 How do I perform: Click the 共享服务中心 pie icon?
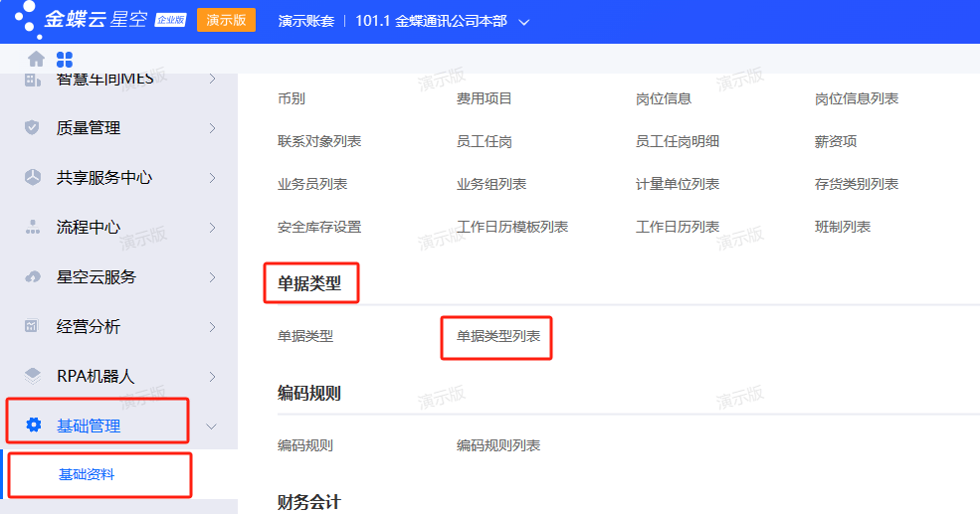(33, 177)
